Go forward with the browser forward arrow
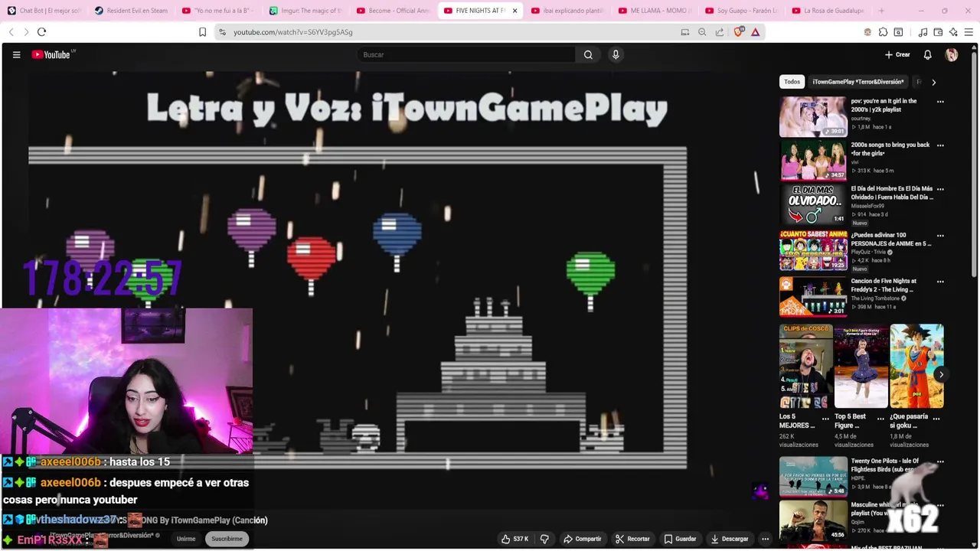This screenshot has height=551, width=980. point(26,32)
